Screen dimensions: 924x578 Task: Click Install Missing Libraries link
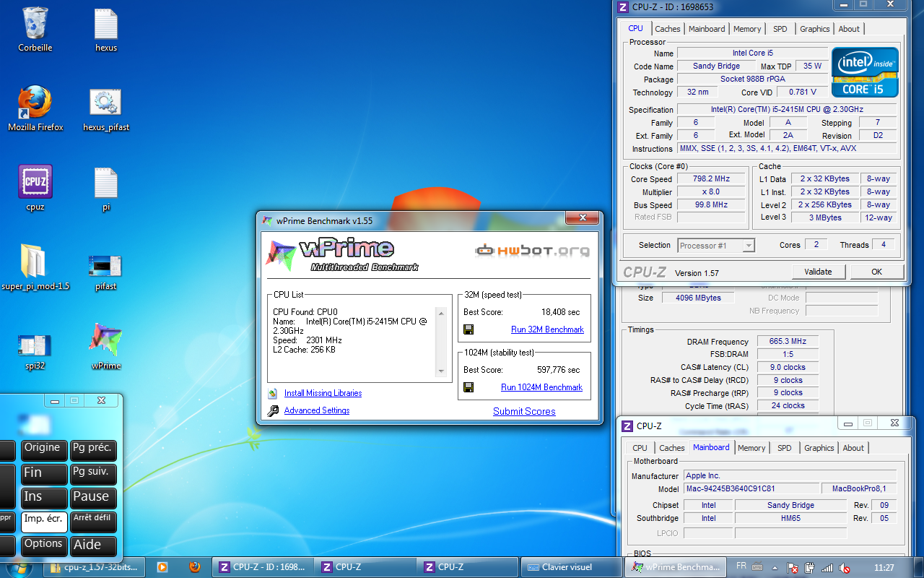coord(323,393)
